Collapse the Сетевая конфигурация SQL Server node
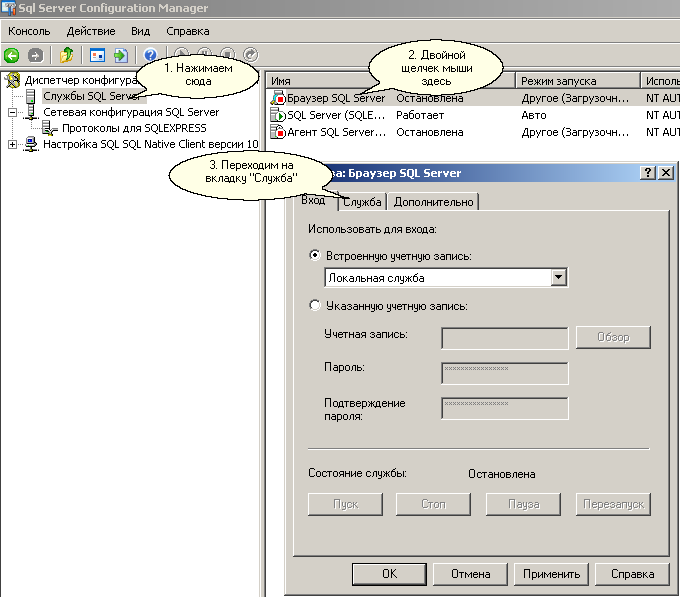This screenshot has width=680, height=597. click(12, 113)
